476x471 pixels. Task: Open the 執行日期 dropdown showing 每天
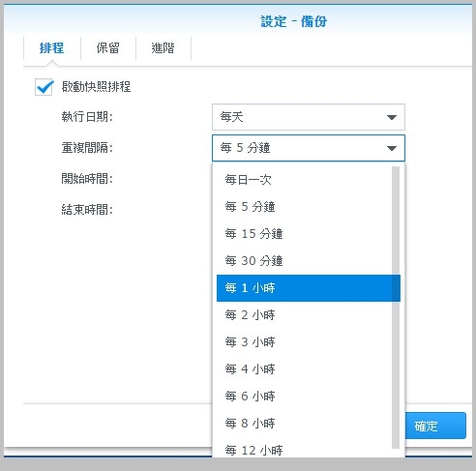point(309,117)
